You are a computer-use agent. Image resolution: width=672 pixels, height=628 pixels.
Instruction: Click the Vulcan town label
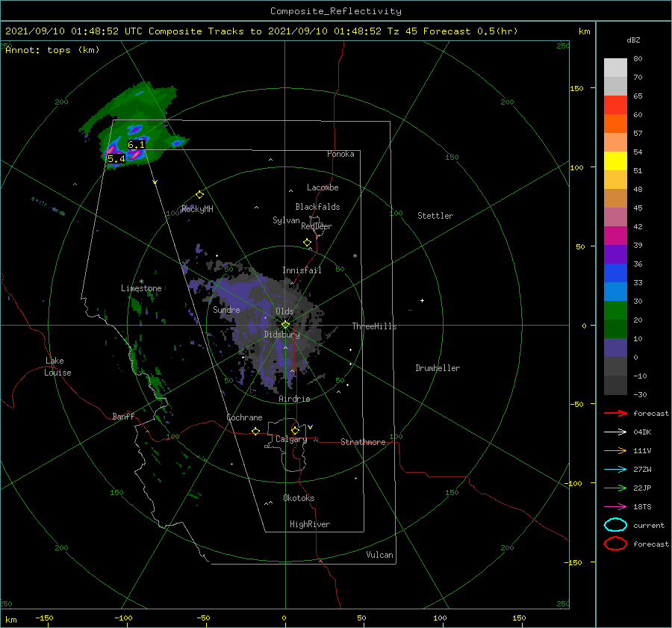point(379,555)
